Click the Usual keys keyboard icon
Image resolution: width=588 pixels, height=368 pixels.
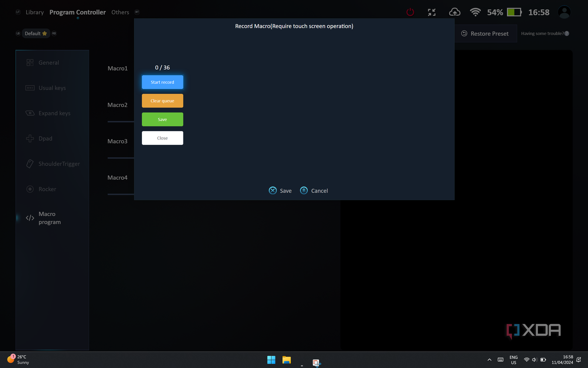click(x=30, y=88)
